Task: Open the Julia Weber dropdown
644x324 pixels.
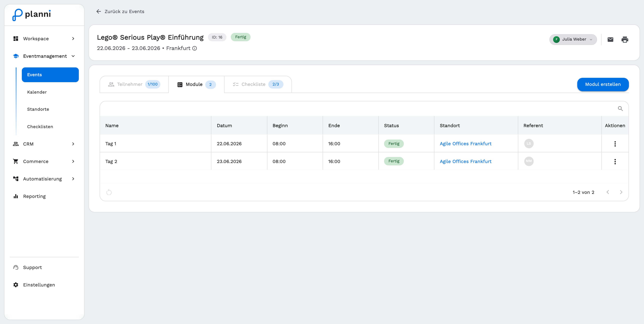Action: click(x=573, y=40)
